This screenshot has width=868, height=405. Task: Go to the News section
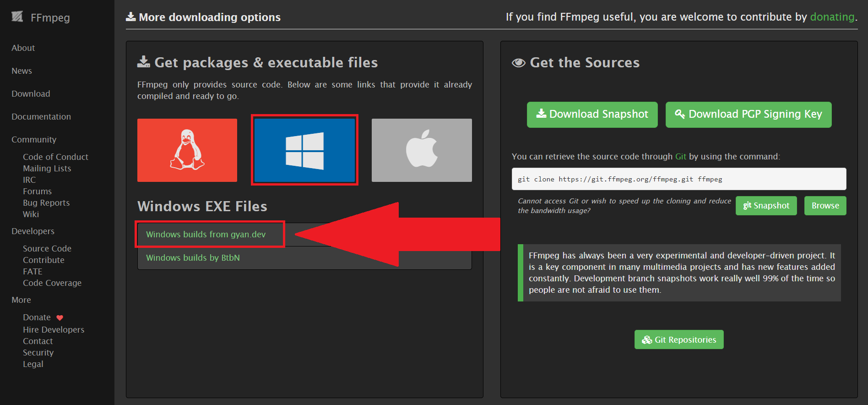22,71
